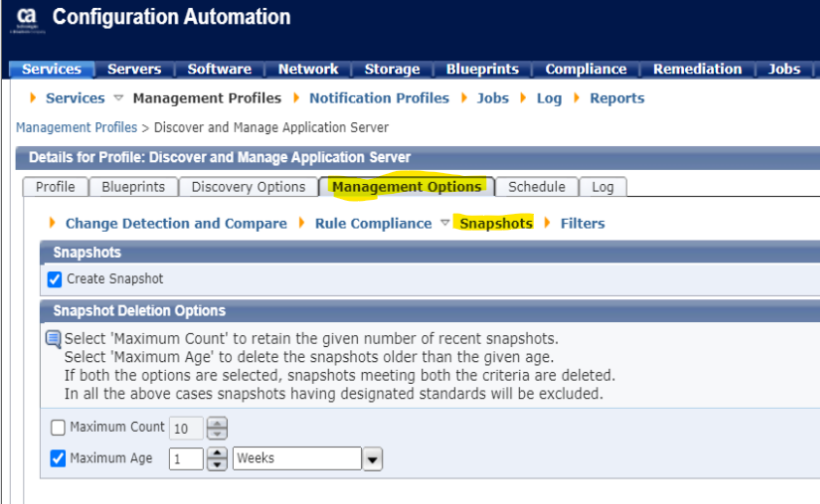Enable the Maximum Count checkbox
820x504 pixels.
point(58,428)
